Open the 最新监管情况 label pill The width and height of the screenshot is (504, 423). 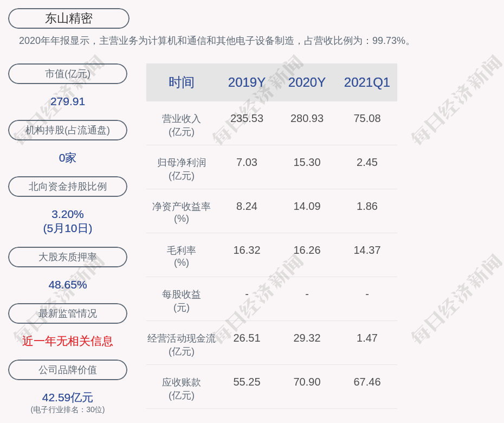click(x=68, y=313)
